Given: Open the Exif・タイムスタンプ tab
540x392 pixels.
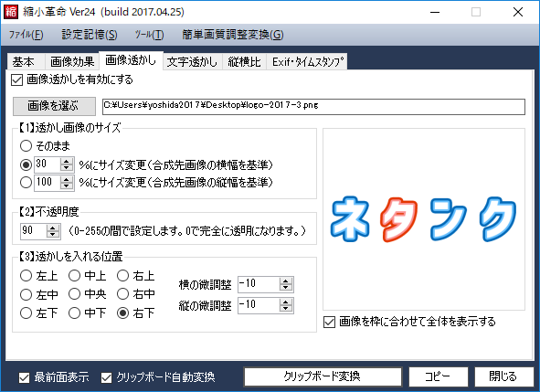Looking at the screenshot, I should [308, 61].
